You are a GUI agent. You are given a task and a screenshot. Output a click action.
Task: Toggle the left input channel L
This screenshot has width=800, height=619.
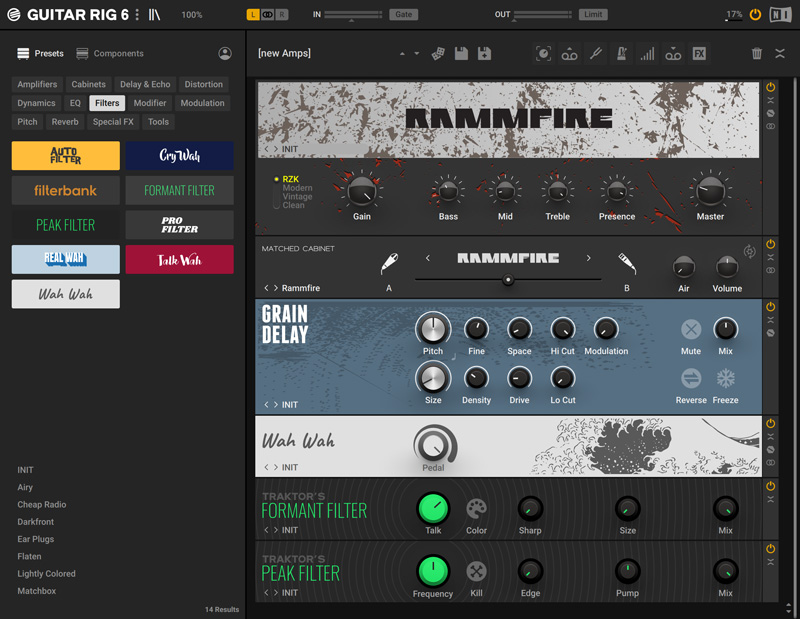click(x=253, y=15)
